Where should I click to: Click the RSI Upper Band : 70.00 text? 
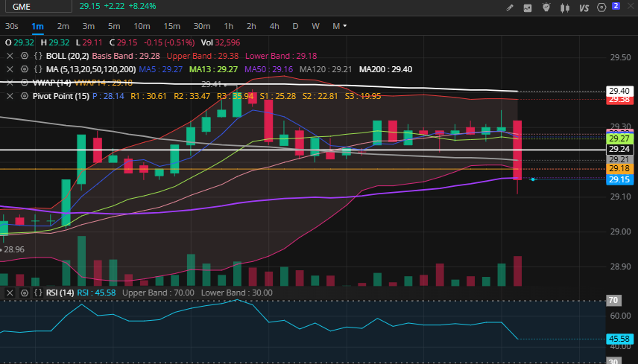[158, 293]
